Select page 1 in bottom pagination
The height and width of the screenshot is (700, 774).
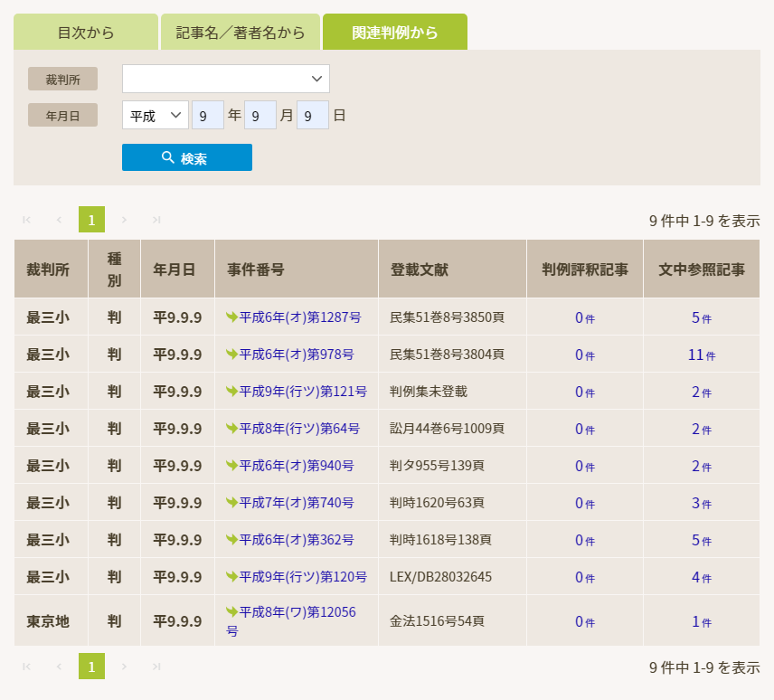92,666
